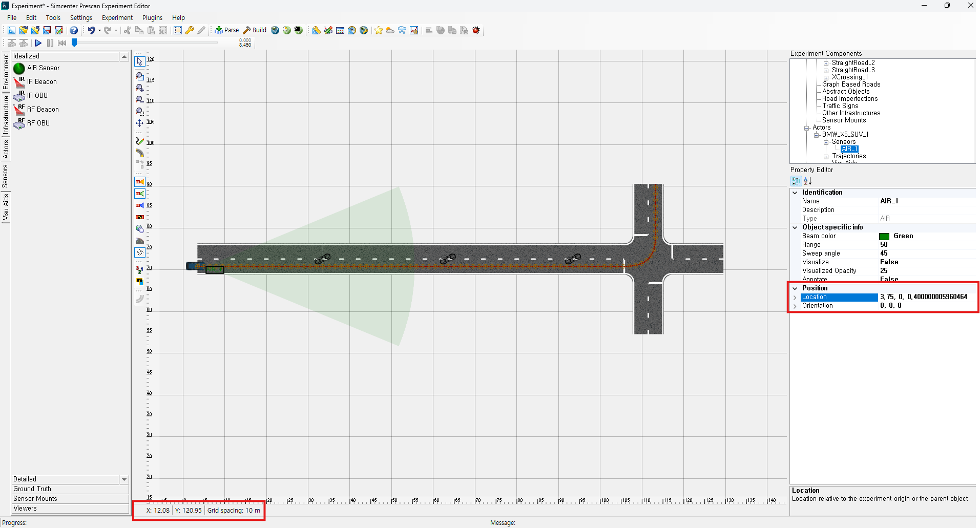Toggle alphabetical sort in Property Editor
980x528 pixels.
coord(808,181)
